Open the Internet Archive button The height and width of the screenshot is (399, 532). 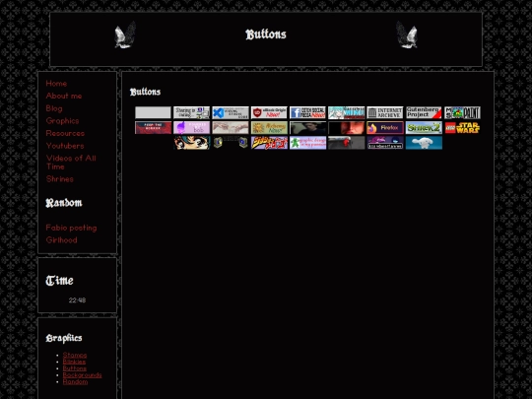(385, 112)
